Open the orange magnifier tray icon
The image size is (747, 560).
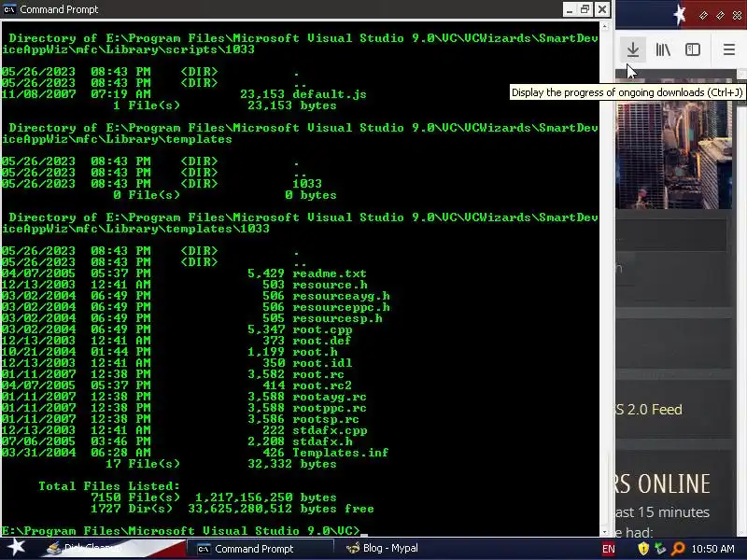678,549
